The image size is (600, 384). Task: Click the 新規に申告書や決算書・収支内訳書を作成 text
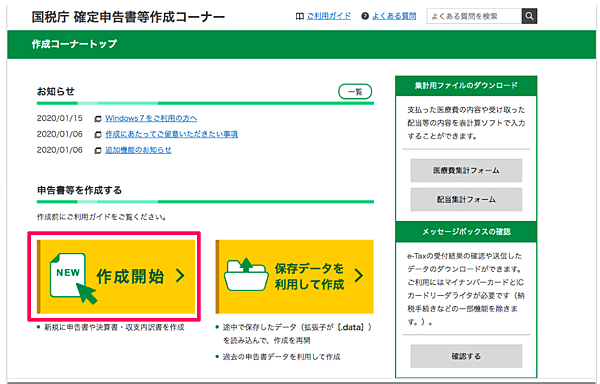114,327
